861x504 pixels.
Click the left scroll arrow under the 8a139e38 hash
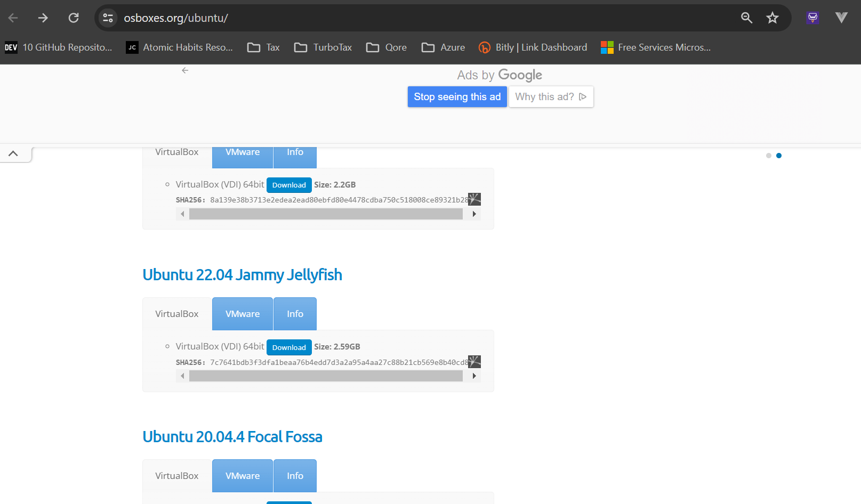point(182,214)
